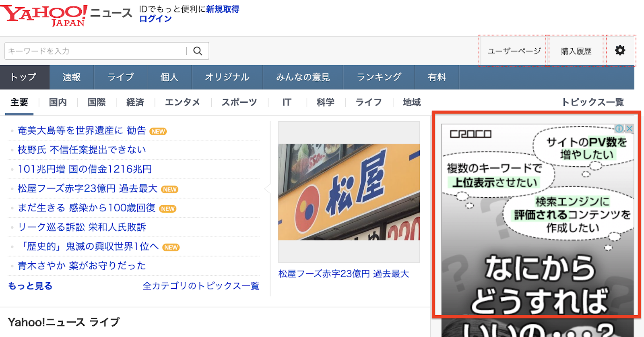Switch to the IT category tab
The width and height of the screenshot is (644, 337).
(287, 102)
